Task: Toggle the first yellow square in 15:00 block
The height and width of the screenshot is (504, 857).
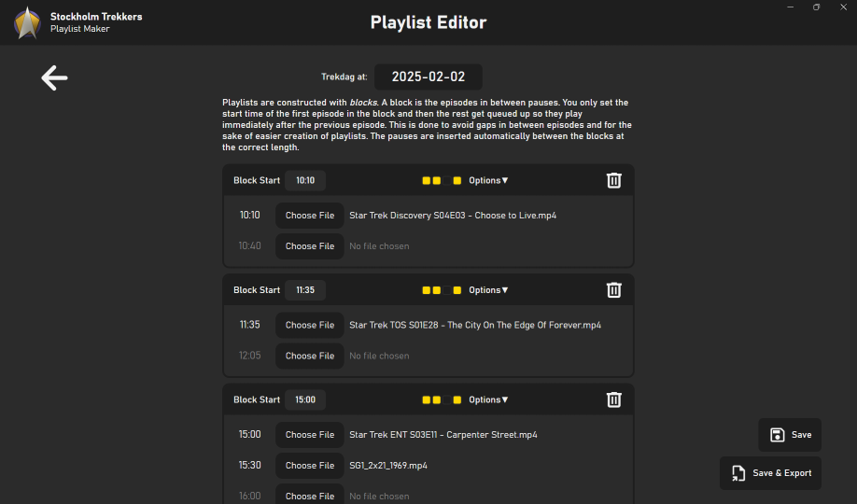Action: pos(427,399)
